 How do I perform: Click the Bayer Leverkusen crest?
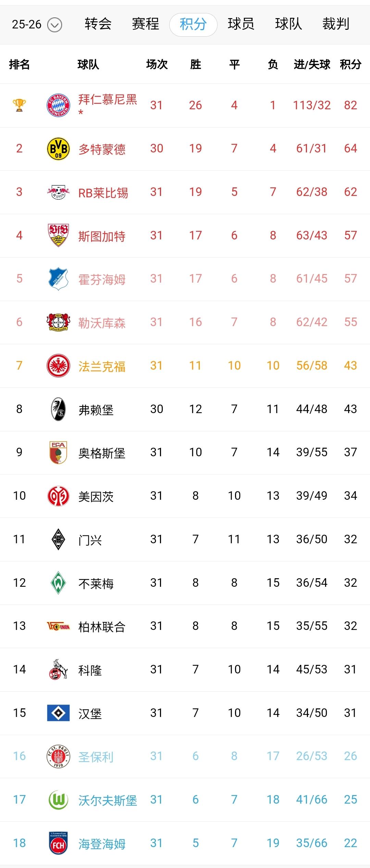click(58, 322)
